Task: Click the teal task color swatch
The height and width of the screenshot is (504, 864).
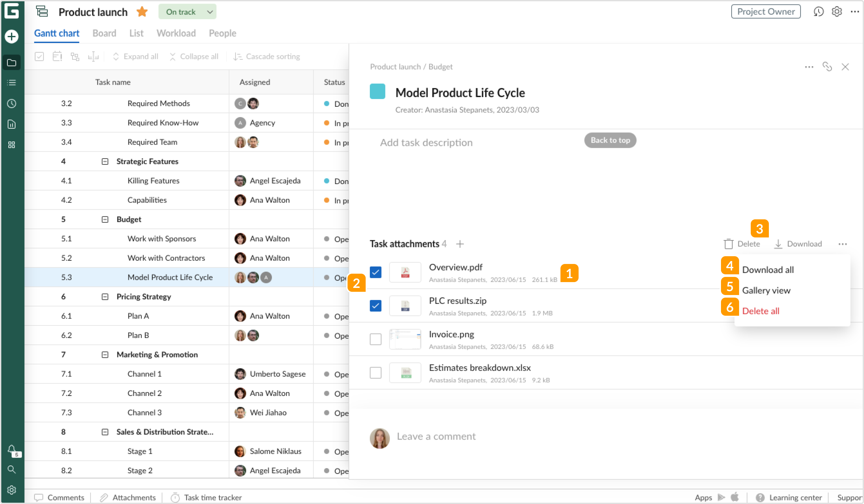Action: [x=377, y=92]
